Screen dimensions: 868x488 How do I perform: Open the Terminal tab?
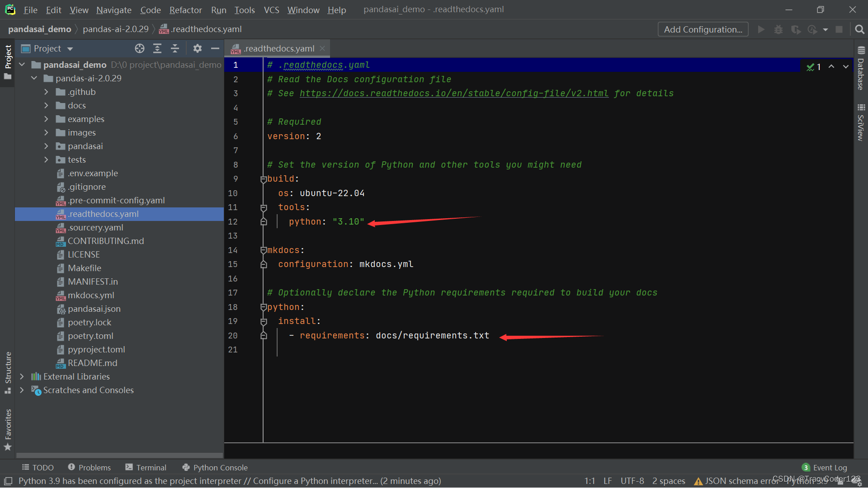(146, 468)
